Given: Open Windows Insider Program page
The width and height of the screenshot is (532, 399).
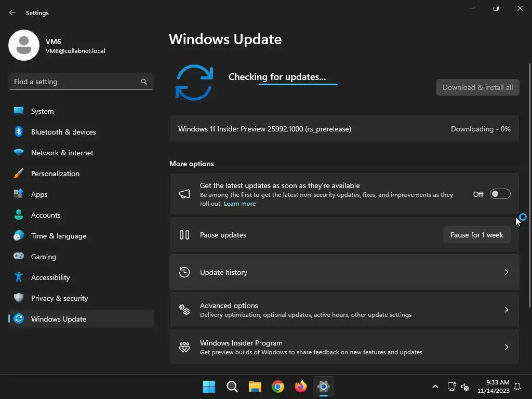Looking at the screenshot, I should [344, 347].
